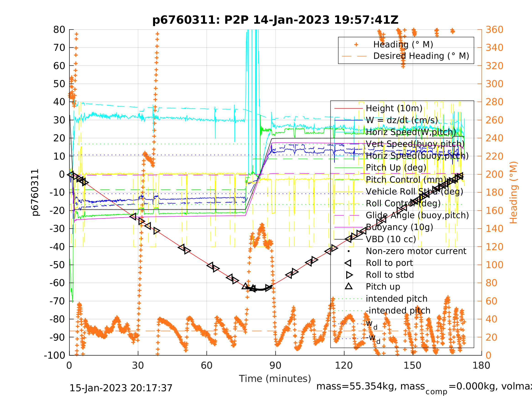Image resolution: width=532 pixels, height=399 pixels.
Task: Click the Pitch up triangle legend marker
Action: click(x=349, y=286)
